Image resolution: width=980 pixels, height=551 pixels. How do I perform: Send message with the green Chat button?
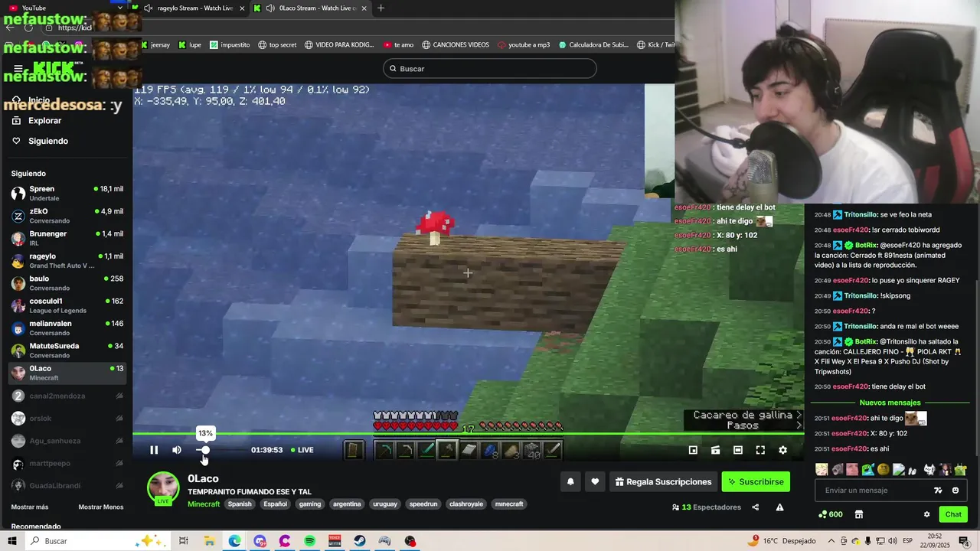[953, 514]
